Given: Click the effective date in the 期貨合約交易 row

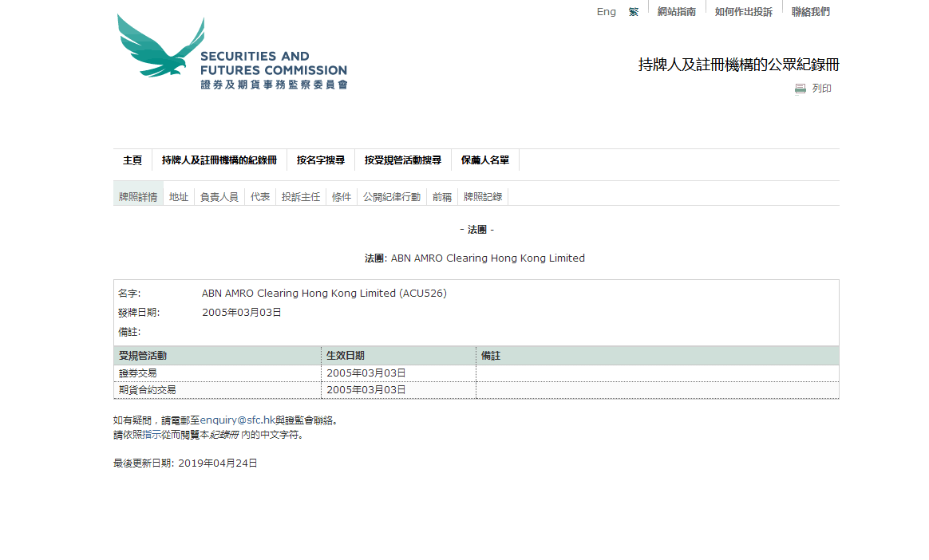Looking at the screenshot, I should pos(366,390).
